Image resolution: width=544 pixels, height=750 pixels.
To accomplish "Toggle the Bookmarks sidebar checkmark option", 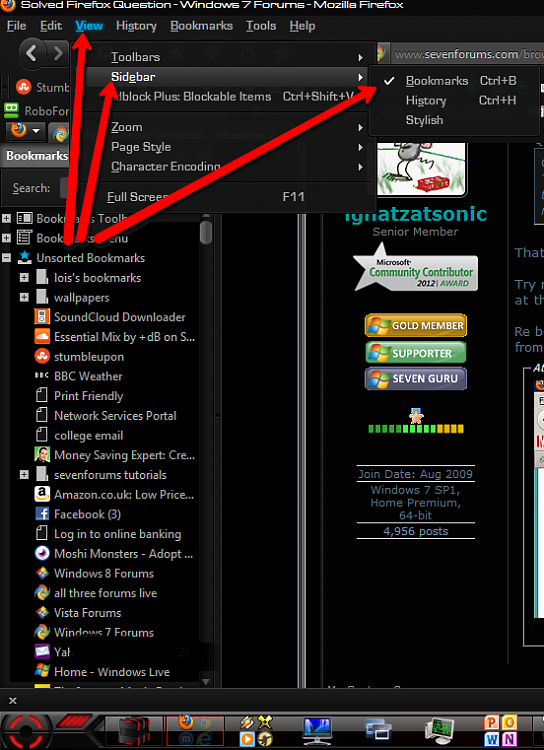I will click(455, 81).
